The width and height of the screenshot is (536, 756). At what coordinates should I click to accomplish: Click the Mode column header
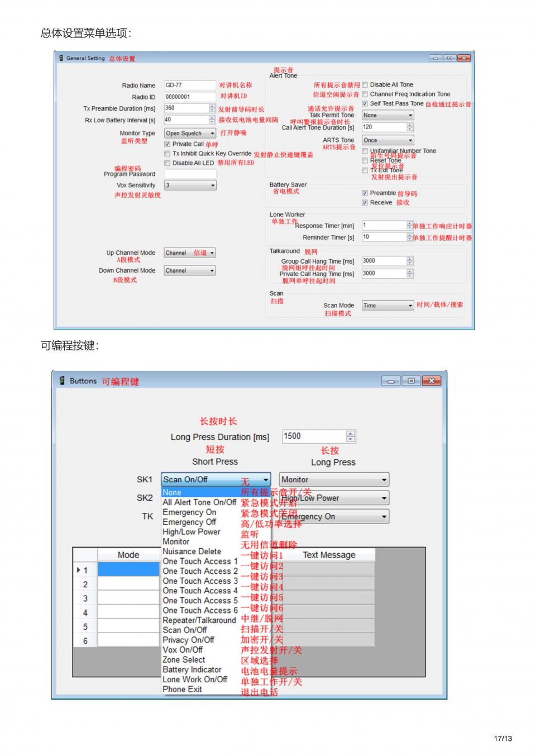[x=128, y=555]
